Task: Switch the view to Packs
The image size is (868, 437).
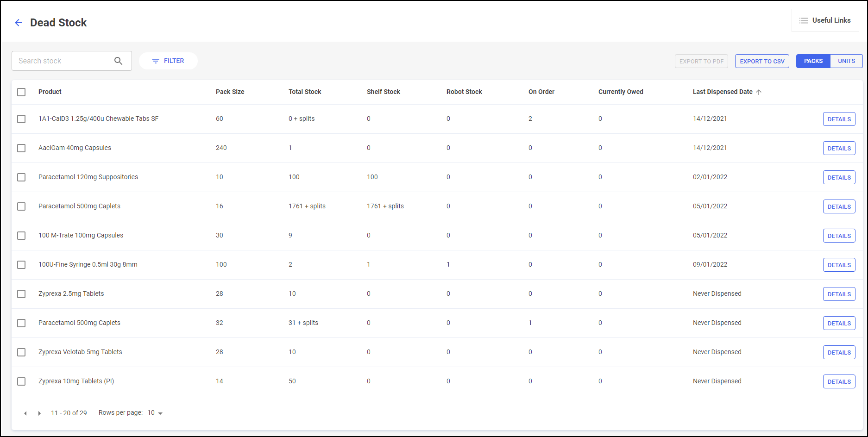Action: pos(813,61)
